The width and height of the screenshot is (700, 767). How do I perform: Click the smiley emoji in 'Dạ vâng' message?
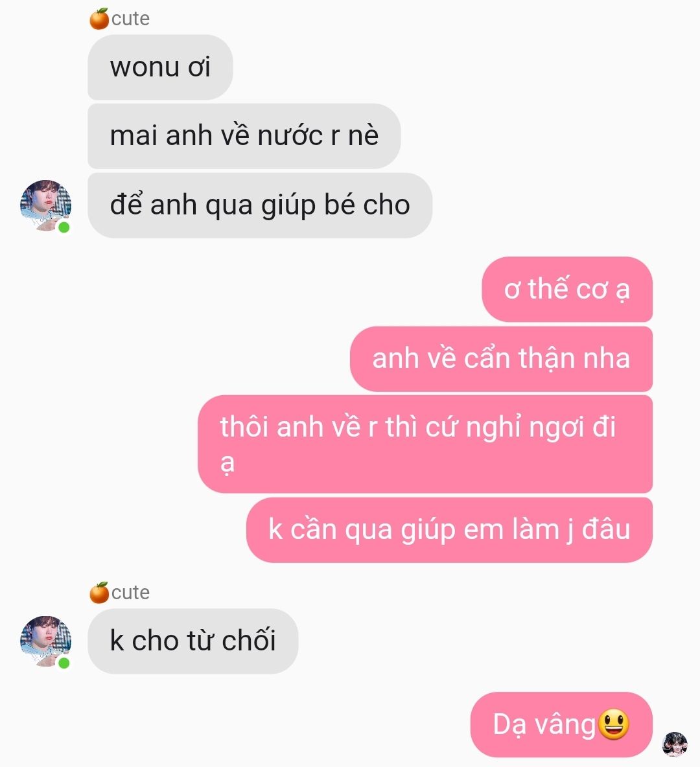[x=613, y=724]
